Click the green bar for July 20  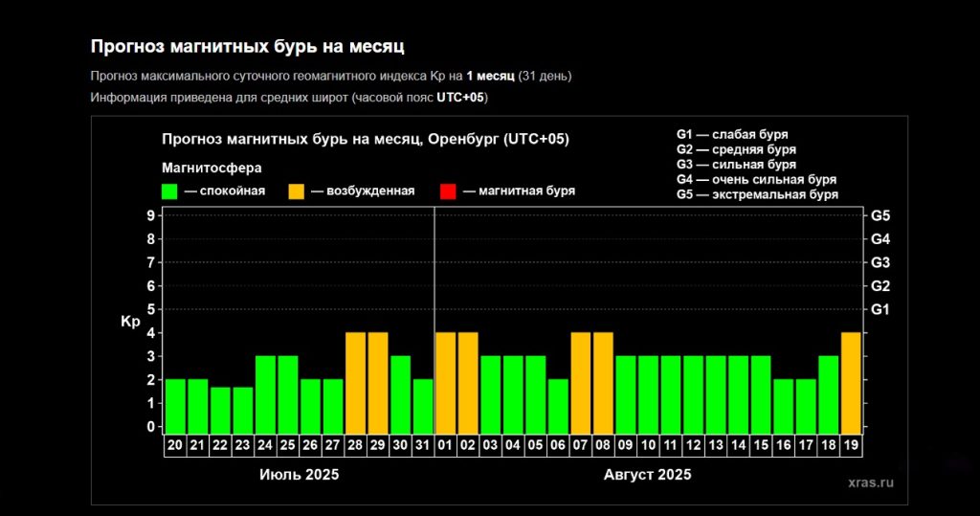(x=175, y=405)
